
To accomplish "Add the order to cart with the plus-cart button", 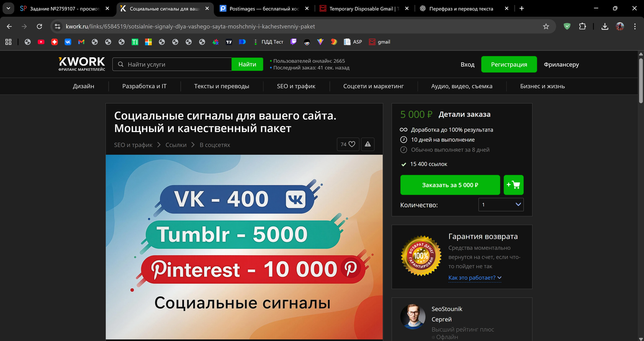I will [x=514, y=185].
